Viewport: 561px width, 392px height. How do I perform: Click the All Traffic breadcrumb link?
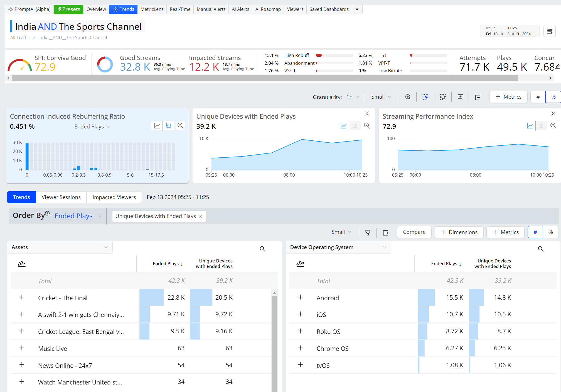click(x=20, y=38)
